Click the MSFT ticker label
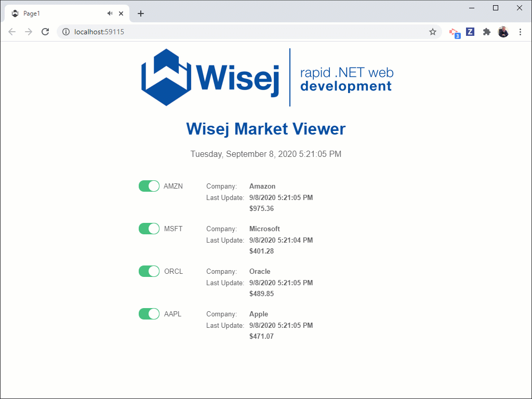The image size is (532, 399). coord(174,229)
